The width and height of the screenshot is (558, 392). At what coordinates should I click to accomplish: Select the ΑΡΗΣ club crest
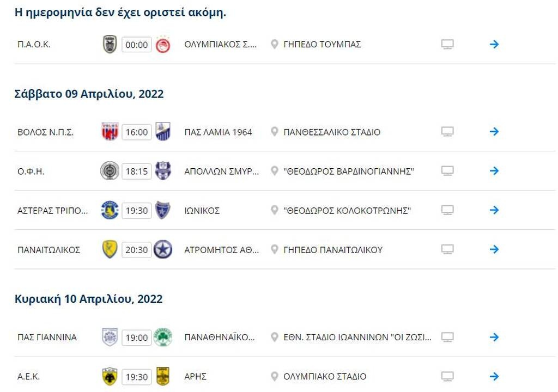[x=163, y=376]
